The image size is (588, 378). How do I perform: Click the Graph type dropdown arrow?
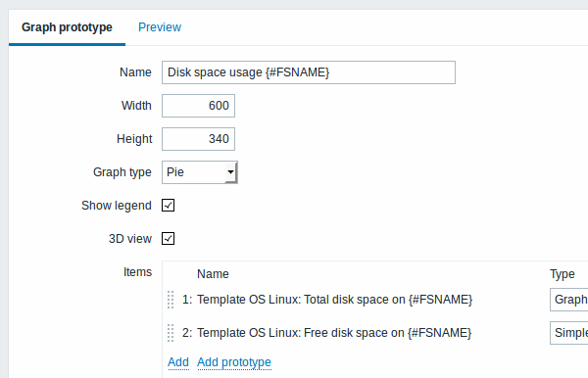point(230,172)
